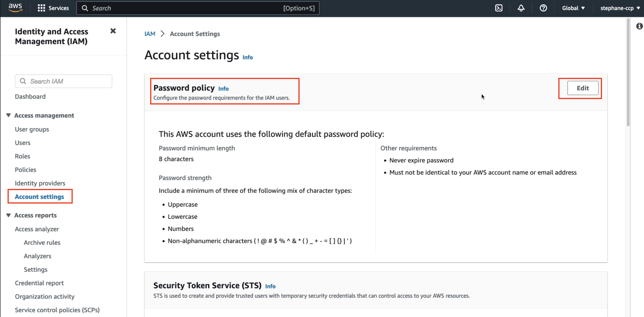Click the Services label in top bar

(59, 8)
